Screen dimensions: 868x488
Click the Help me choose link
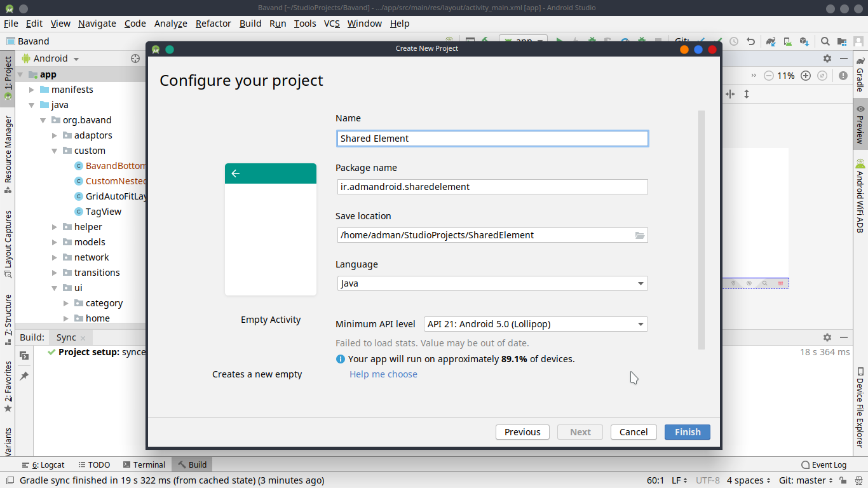click(383, 374)
